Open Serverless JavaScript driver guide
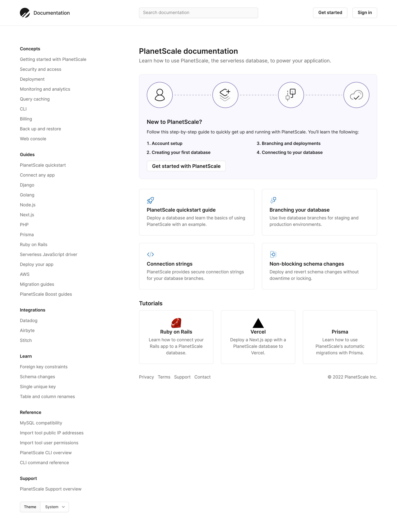Screen dimensions: 397x532 [x=49, y=254]
